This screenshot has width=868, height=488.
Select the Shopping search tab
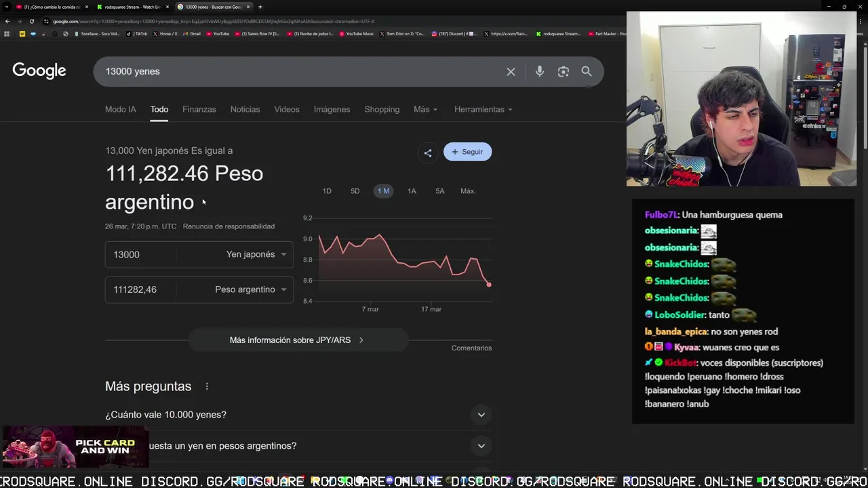[x=382, y=109]
